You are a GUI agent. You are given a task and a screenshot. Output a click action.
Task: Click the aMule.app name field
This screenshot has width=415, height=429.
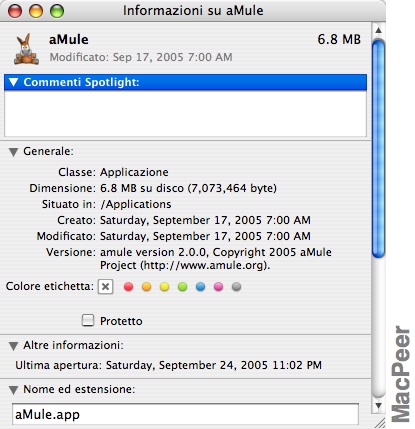coord(185,415)
